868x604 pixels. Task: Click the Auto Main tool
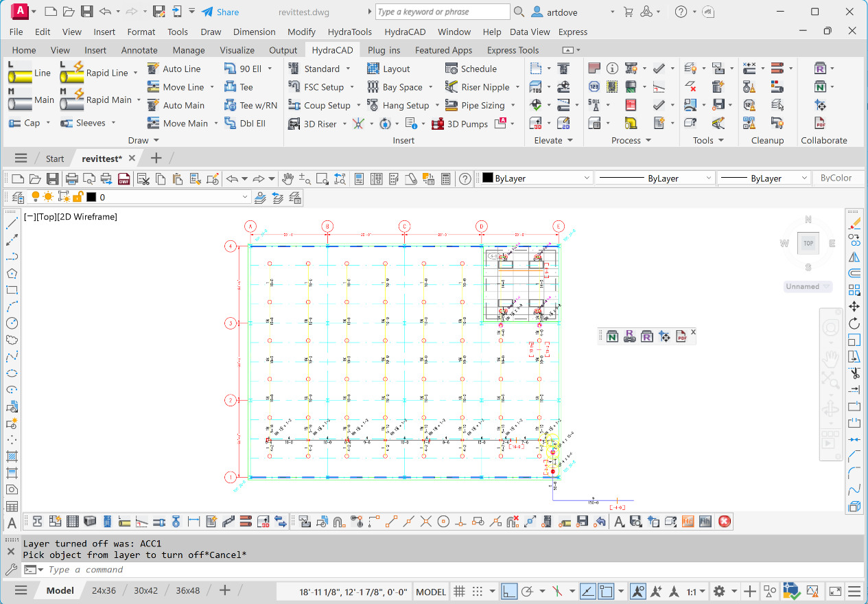[176, 105]
